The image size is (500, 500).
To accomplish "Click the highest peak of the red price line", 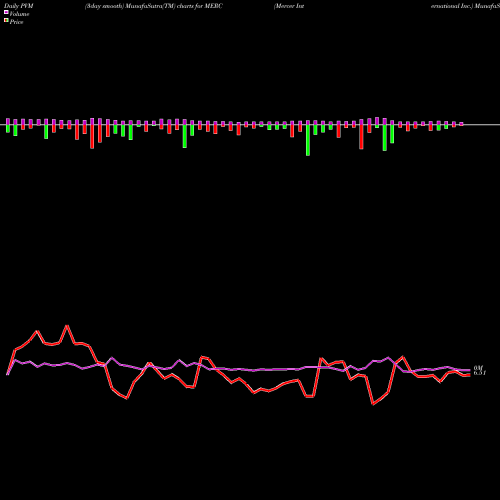I will [x=67, y=326].
